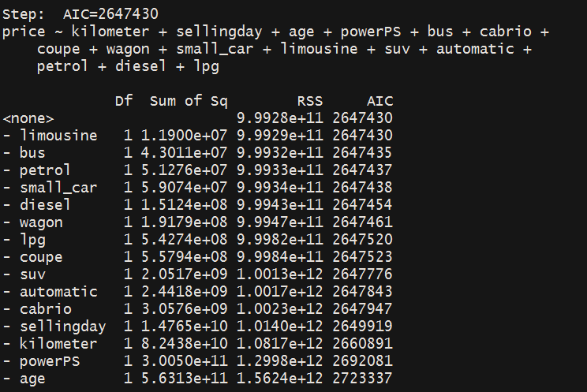Click the 'Step: AIC=2647430' header line
Screen dimensions: 587x392
coord(80,14)
